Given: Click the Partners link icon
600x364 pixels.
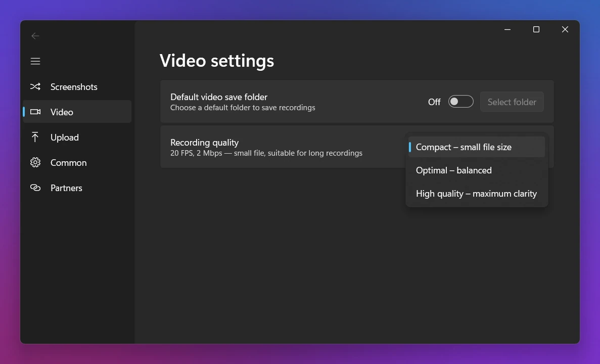Looking at the screenshot, I should pos(35,188).
